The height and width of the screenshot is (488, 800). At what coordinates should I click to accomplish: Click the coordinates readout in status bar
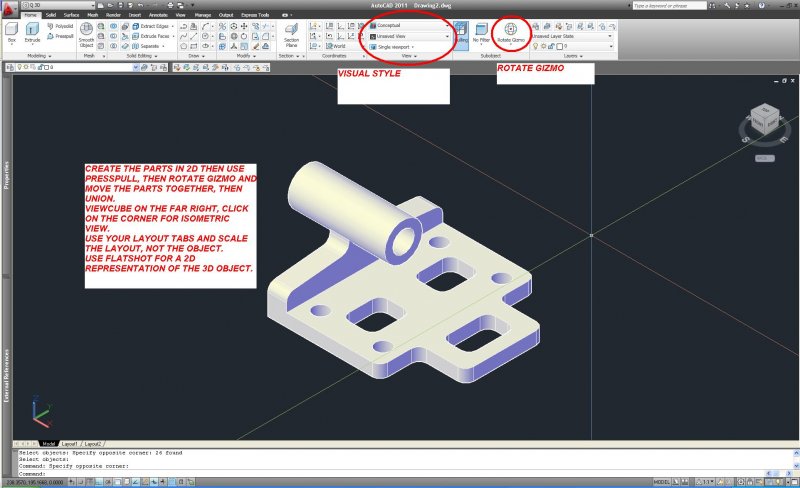(35, 482)
